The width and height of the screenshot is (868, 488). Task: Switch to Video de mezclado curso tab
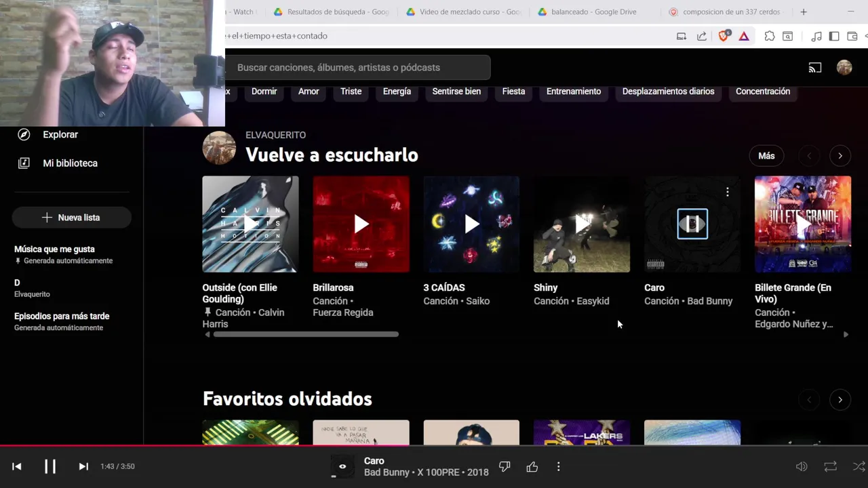465,12
